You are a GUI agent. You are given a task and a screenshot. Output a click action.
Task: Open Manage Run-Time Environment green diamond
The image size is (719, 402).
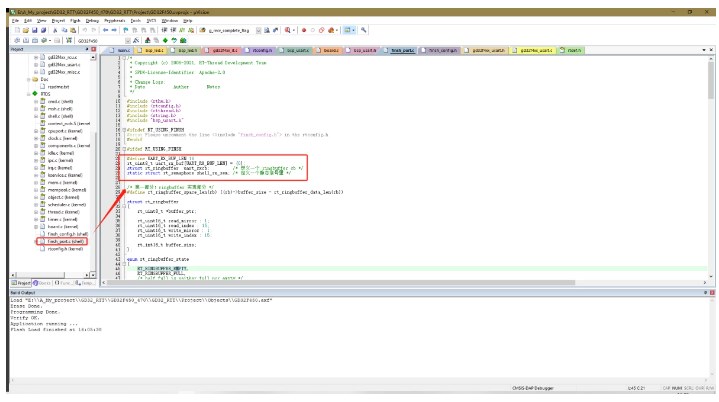[165, 41]
